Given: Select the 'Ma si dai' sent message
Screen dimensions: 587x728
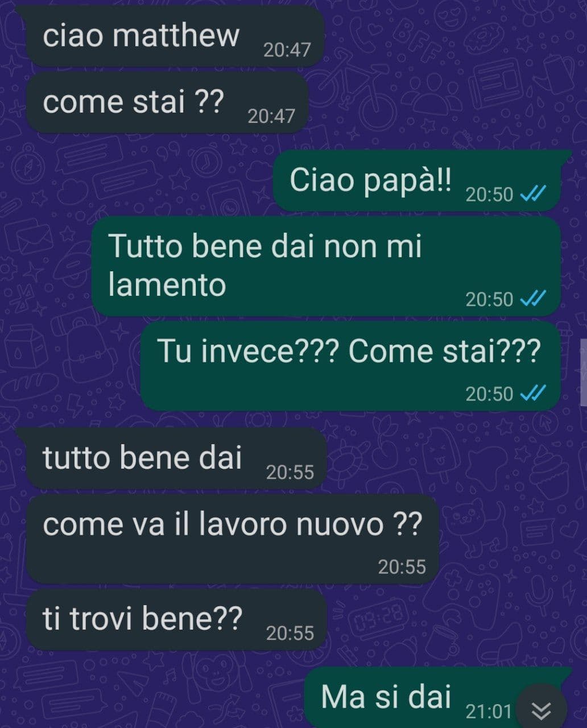Looking at the screenshot, I should coord(438,698).
